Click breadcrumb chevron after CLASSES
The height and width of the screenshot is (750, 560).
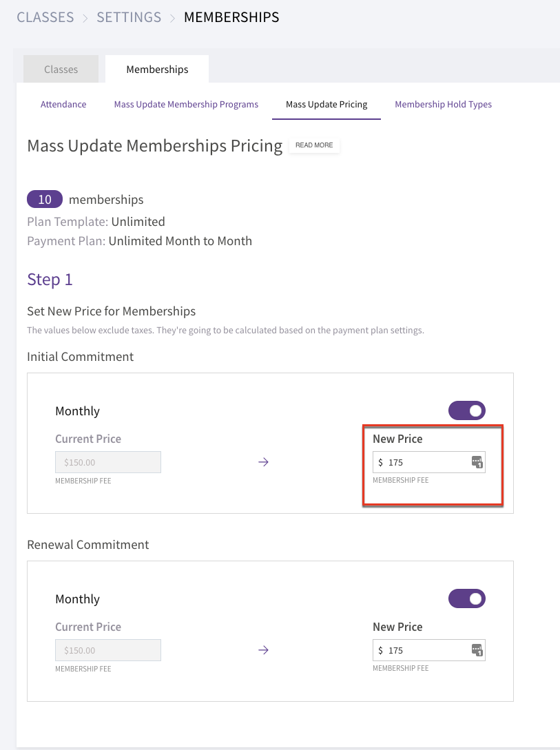click(85, 18)
